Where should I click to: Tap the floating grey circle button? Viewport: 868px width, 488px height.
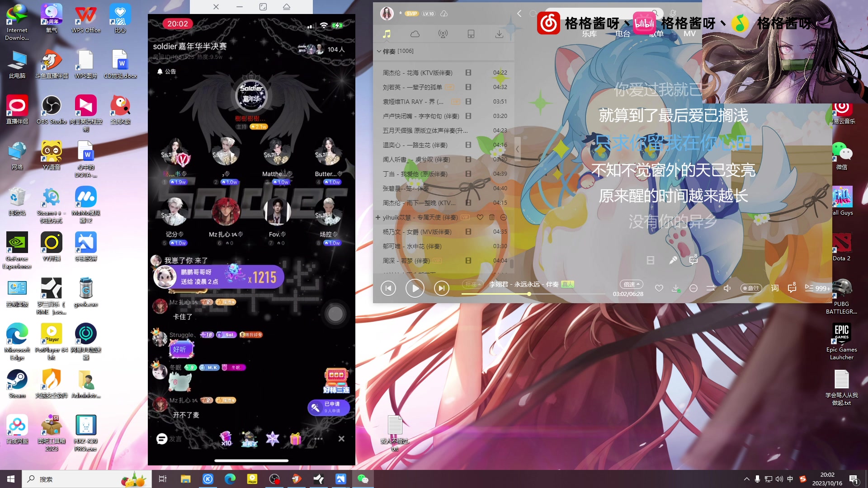click(x=335, y=314)
